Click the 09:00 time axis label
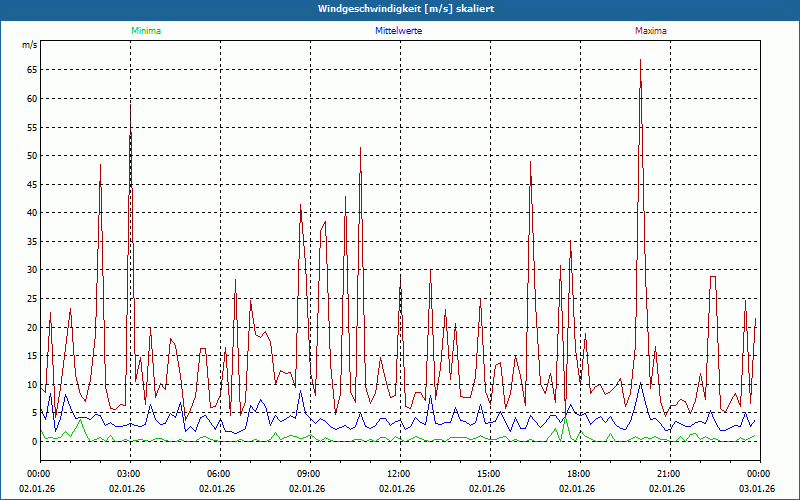 [307, 474]
